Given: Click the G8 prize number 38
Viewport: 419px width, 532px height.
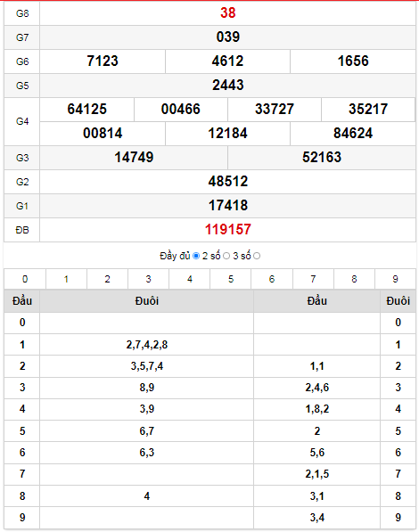Looking at the screenshot, I should coord(228,12).
